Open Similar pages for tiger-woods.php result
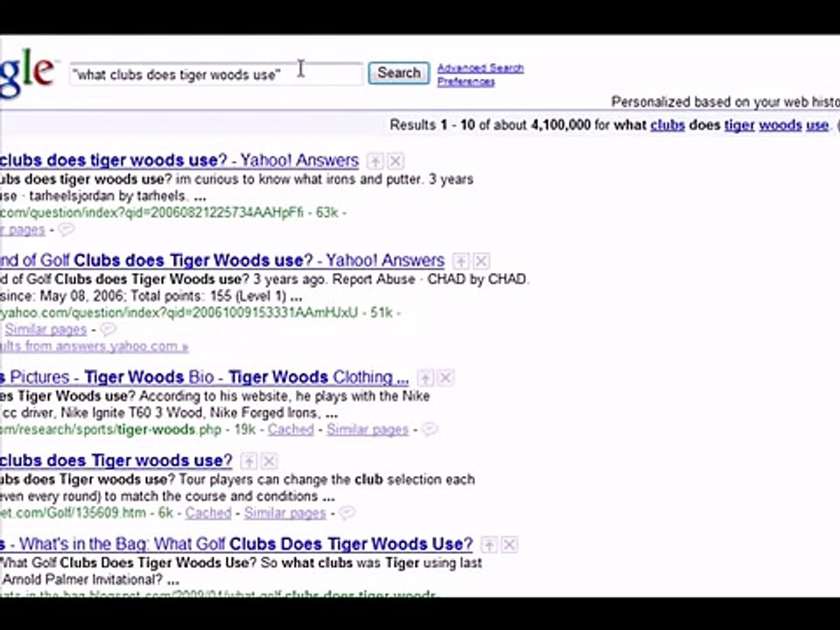840x630 pixels. [367, 430]
